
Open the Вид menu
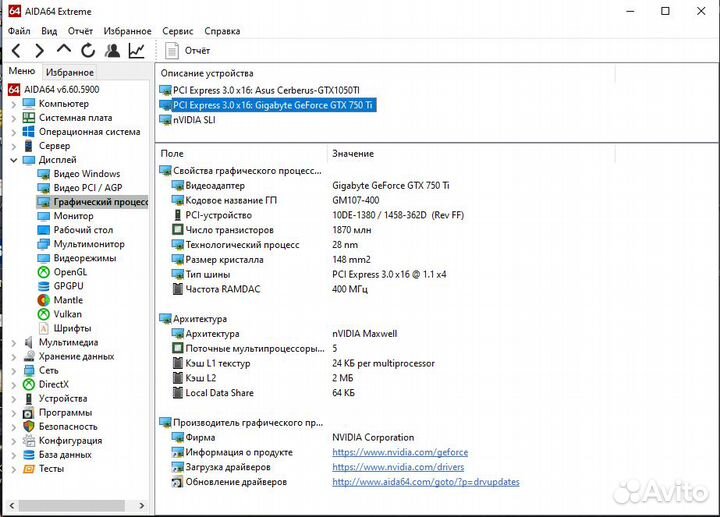point(49,31)
